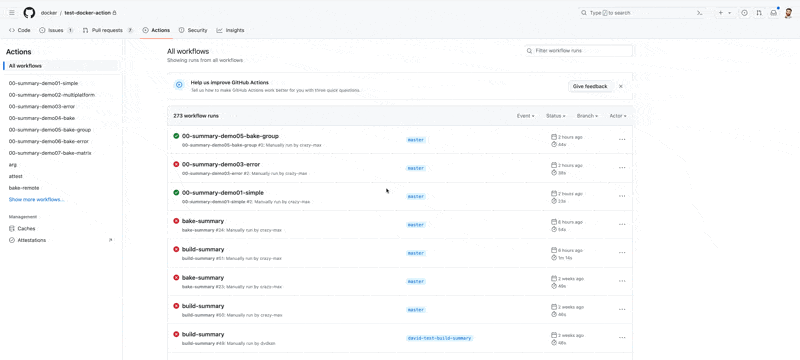This screenshot has height=360, width=800.
Task: Open options menu for build-summary #51 run
Action: pyautogui.click(x=622, y=252)
